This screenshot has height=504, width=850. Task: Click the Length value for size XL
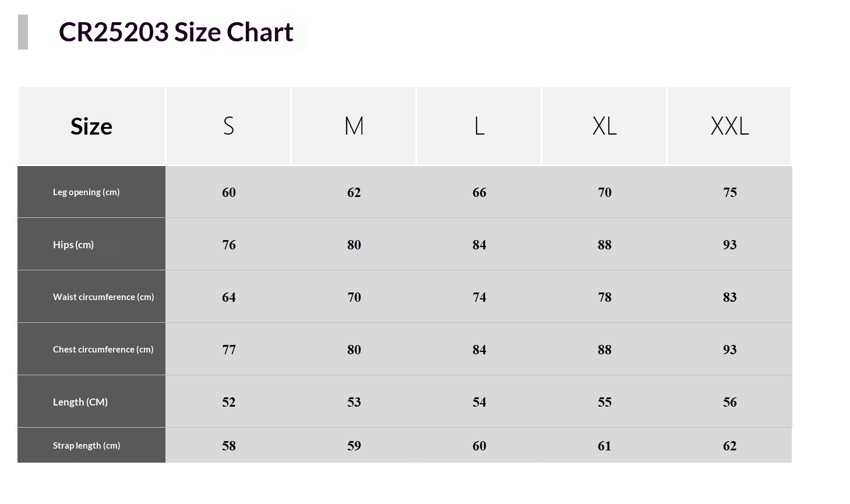coord(605,403)
